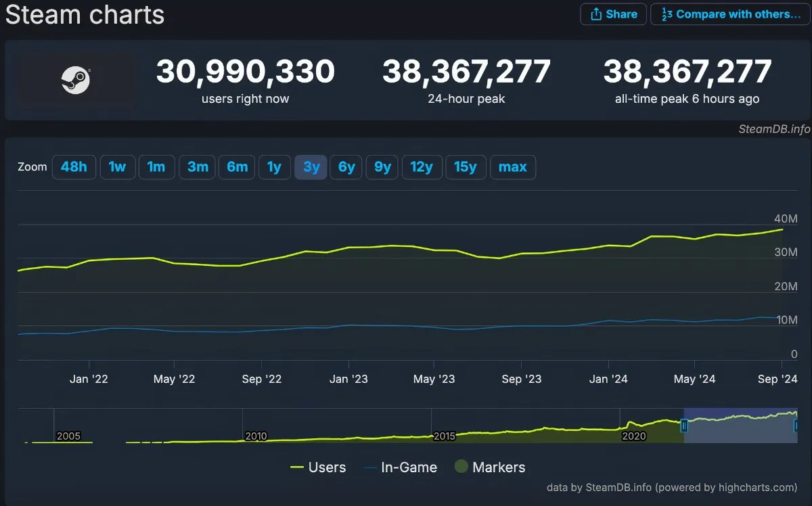The height and width of the screenshot is (506, 812).
Task: Zoom chart to 9y
Action: (x=382, y=167)
